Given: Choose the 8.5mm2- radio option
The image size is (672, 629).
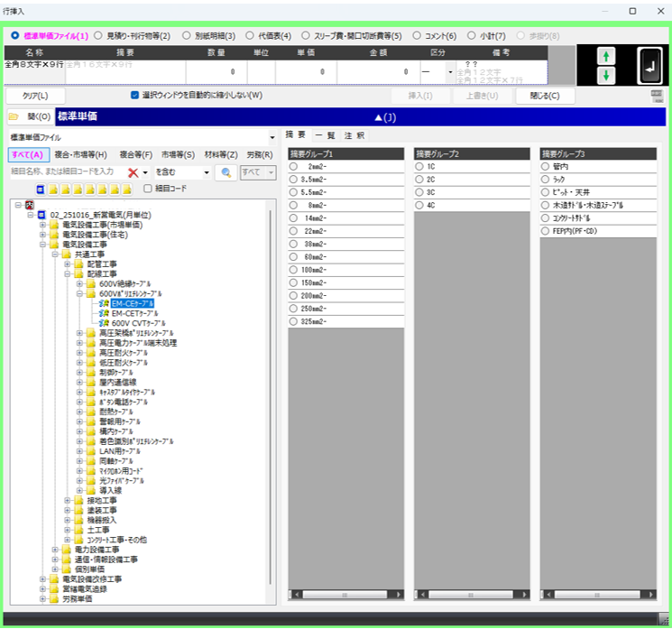Looking at the screenshot, I should pos(293,180).
